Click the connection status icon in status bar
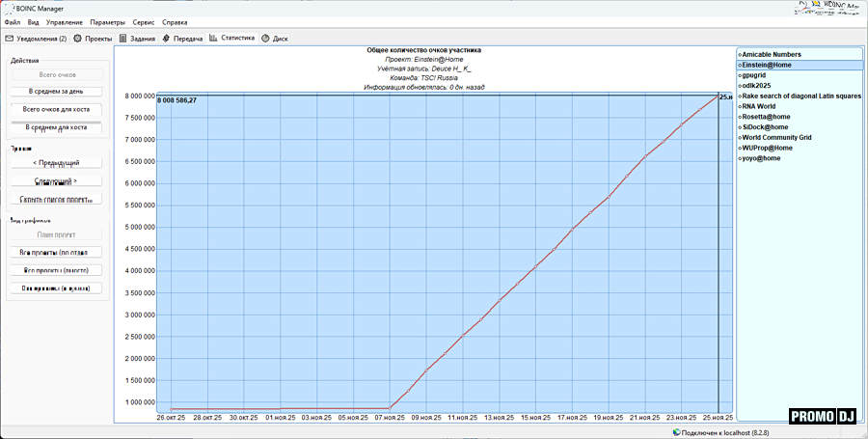 point(675,432)
